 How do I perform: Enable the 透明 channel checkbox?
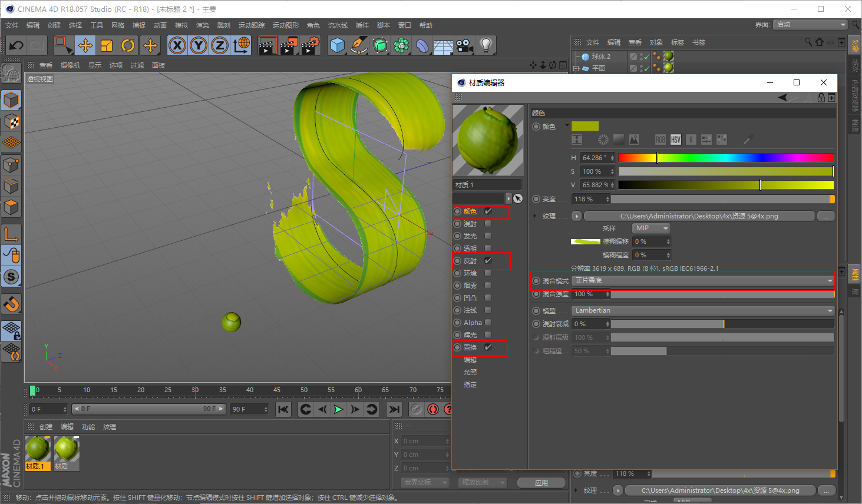coord(488,248)
